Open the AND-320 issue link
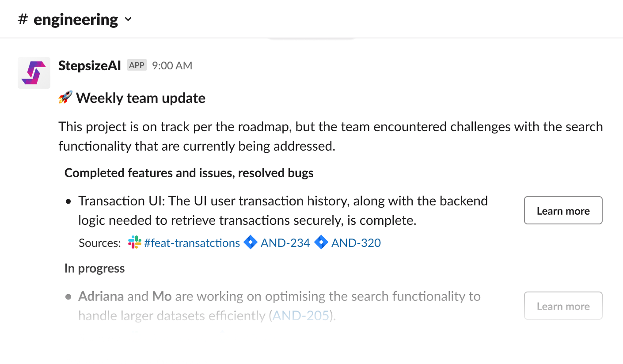Image resolution: width=623 pixels, height=364 pixels. (x=356, y=243)
